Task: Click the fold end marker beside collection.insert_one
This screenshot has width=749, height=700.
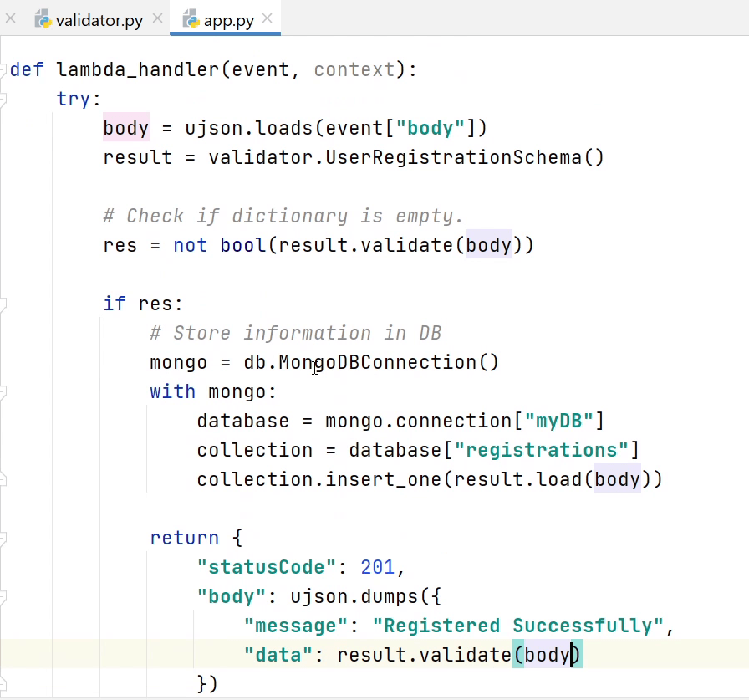Action: [x=3, y=480]
